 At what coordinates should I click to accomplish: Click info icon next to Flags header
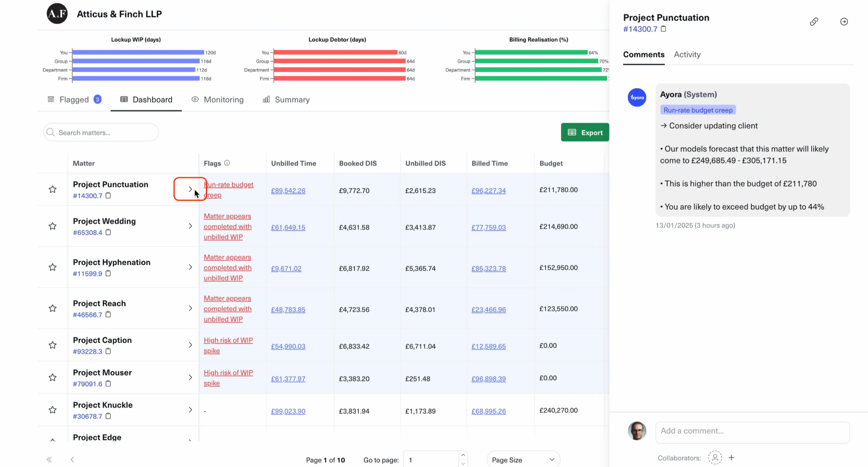pos(227,163)
